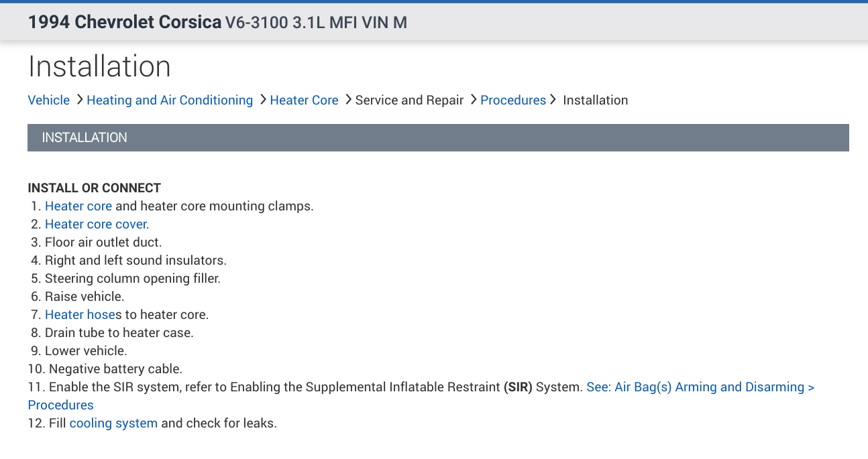This screenshot has height=459, width=868.
Task: Open Heater core link in step 1
Action: coord(78,206)
